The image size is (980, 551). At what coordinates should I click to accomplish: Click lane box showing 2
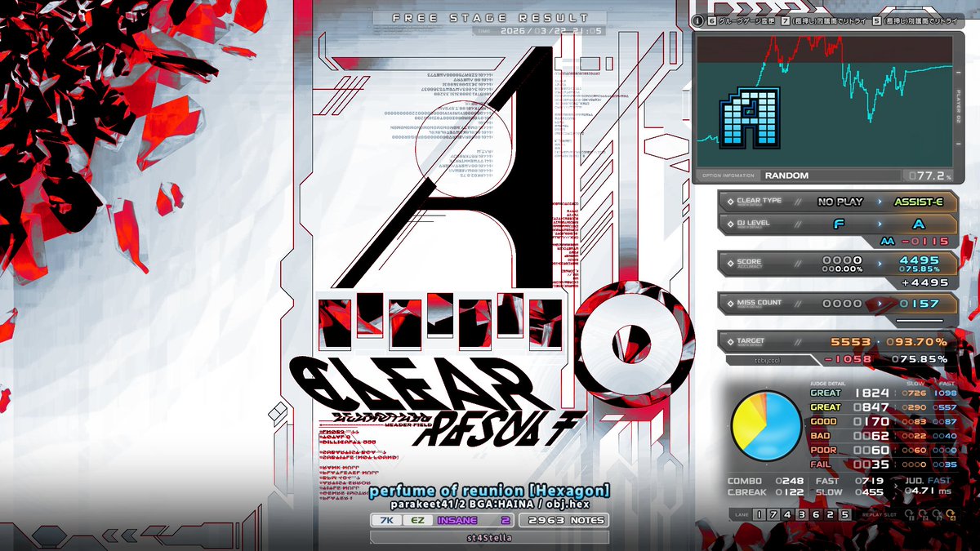831,514
